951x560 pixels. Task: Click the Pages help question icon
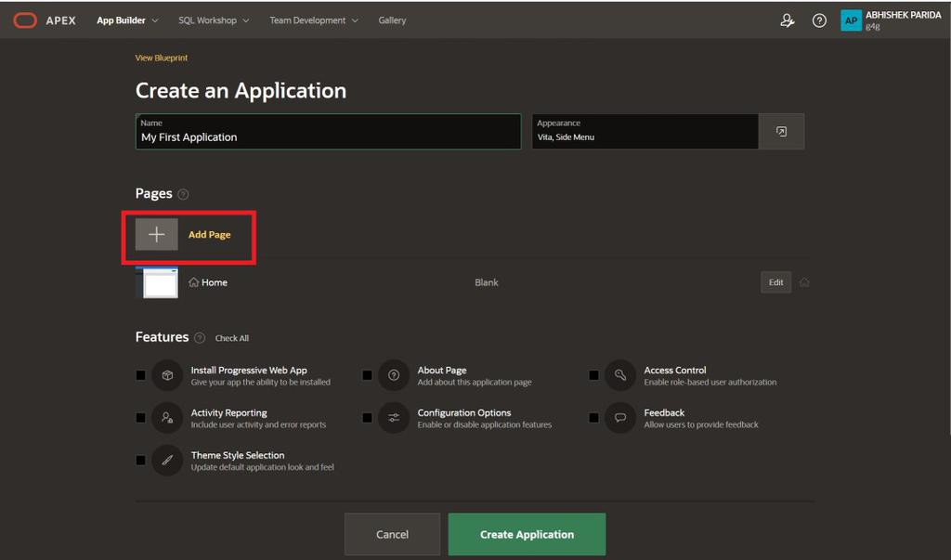click(x=183, y=194)
